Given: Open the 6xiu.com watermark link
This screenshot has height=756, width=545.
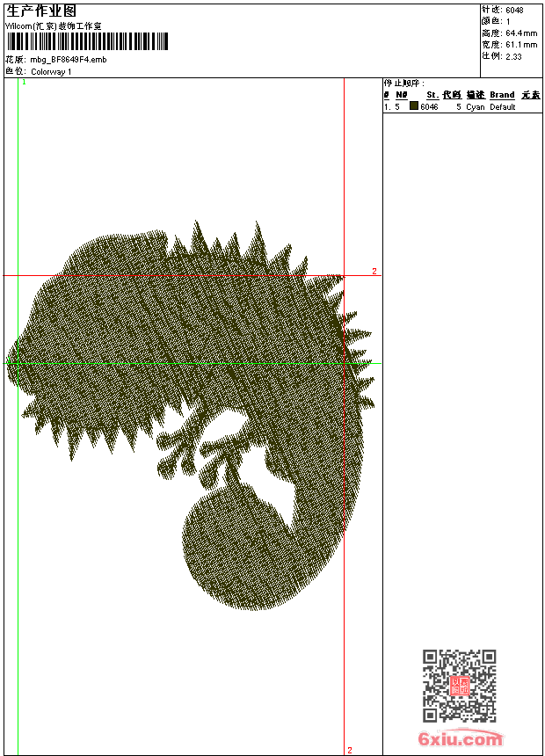Looking at the screenshot, I should [460, 740].
